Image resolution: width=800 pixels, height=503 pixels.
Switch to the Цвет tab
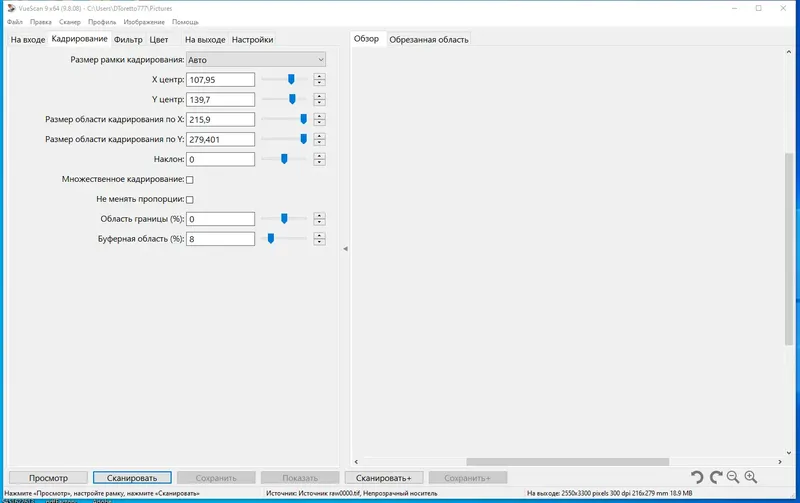[x=159, y=39]
